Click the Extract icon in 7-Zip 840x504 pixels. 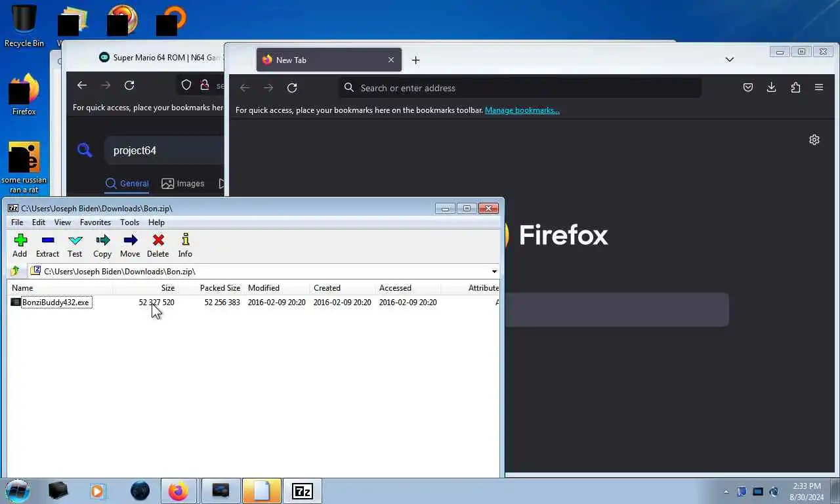tap(47, 245)
